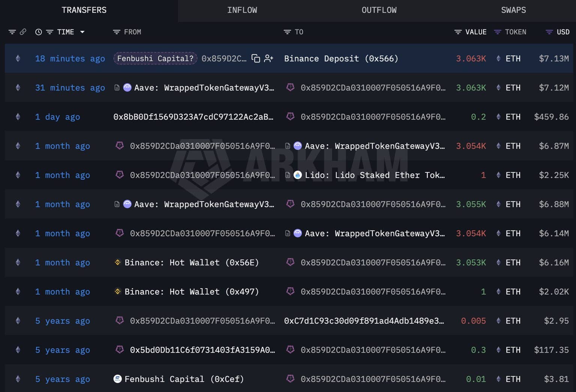The height and width of the screenshot is (392, 576).
Task: Click the Ethereum icon on the 18 minutes row
Action: (18, 58)
